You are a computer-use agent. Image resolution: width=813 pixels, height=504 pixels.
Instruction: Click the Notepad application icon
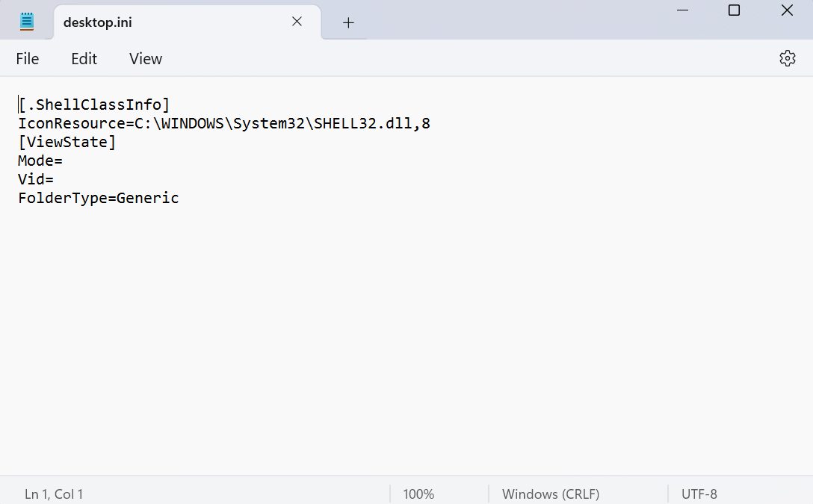click(27, 20)
